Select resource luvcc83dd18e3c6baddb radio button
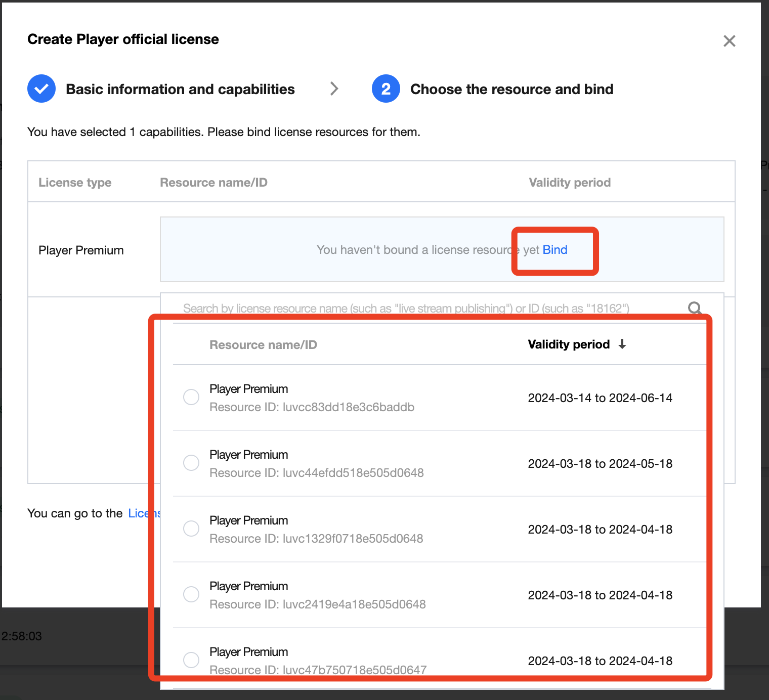769x700 pixels. pos(191,397)
